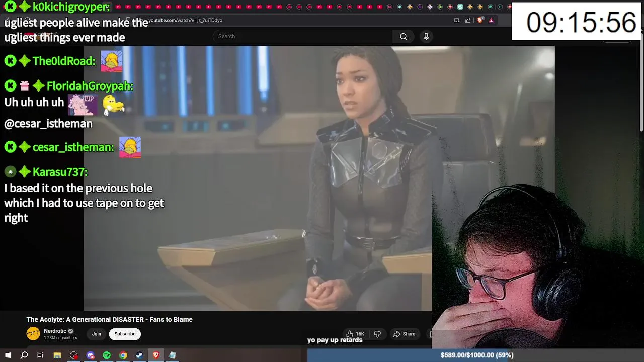Dislike the video with thumbs-down icon
This screenshot has height=362, width=644.
coord(377,334)
